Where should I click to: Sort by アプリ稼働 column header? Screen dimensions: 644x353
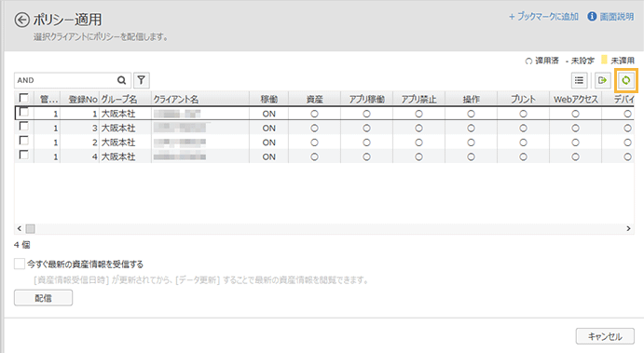[367, 99]
